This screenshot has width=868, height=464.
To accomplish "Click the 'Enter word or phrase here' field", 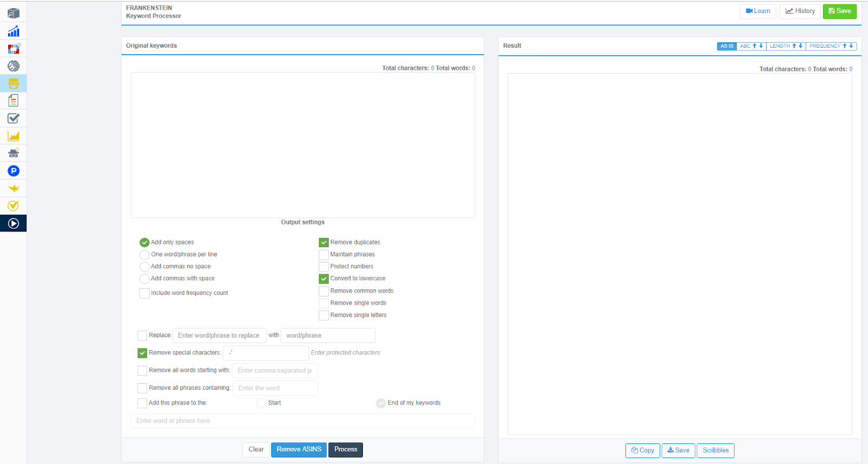I will coord(303,421).
